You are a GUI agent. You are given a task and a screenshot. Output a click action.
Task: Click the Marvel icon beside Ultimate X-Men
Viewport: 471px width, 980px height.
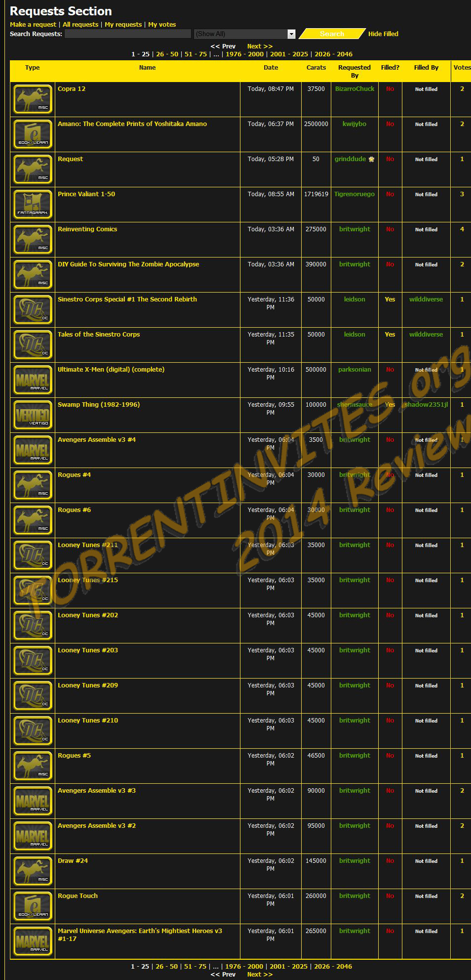(33, 380)
